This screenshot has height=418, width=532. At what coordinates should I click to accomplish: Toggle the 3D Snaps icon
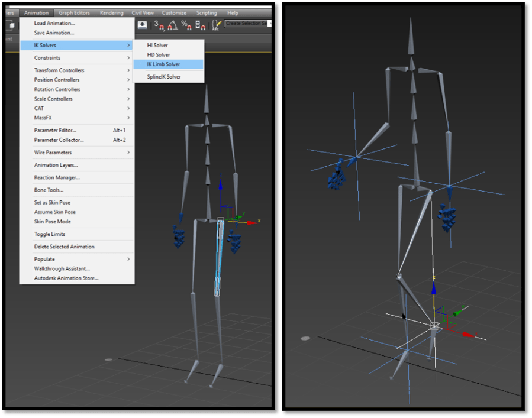point(158,25)
